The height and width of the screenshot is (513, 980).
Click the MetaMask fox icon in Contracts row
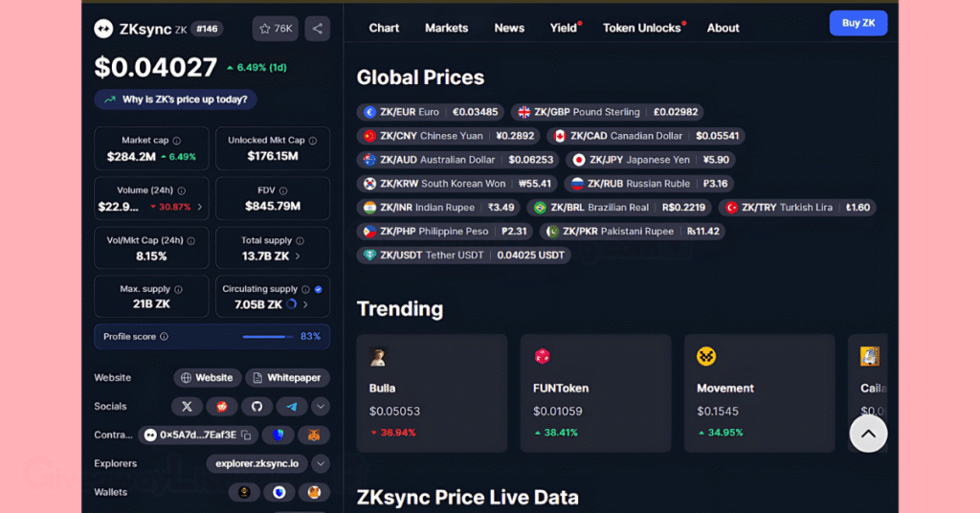pos(314,435)
